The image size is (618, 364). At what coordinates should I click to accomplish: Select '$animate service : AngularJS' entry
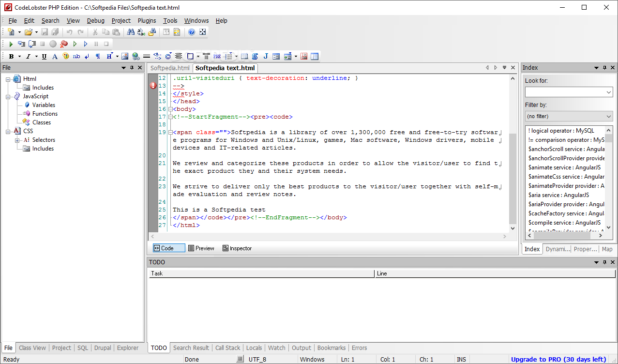564,167
